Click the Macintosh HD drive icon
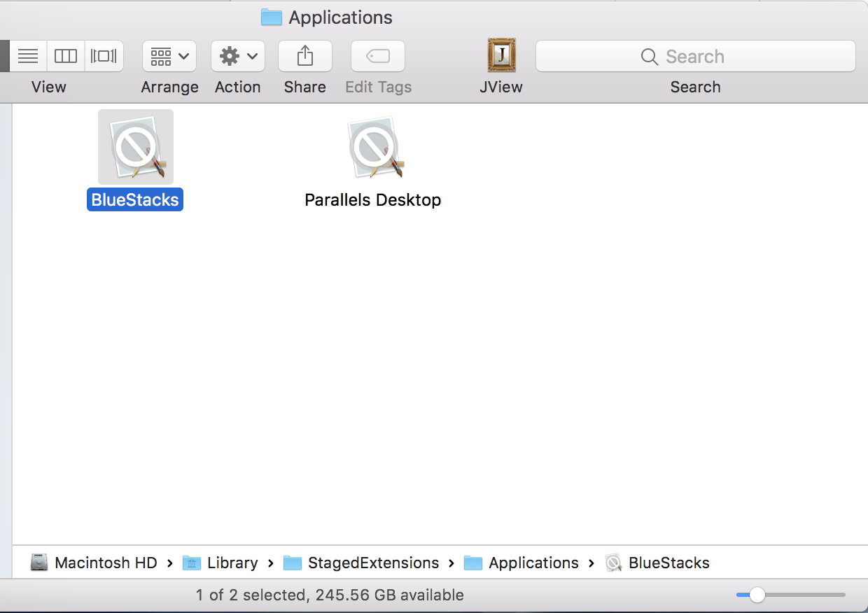 coord(40,563)
